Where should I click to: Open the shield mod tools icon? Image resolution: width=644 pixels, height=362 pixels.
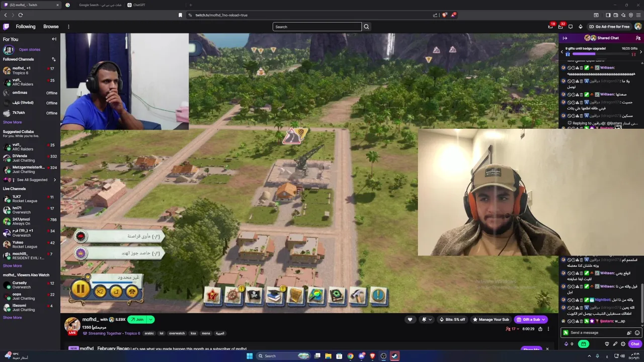607,344
